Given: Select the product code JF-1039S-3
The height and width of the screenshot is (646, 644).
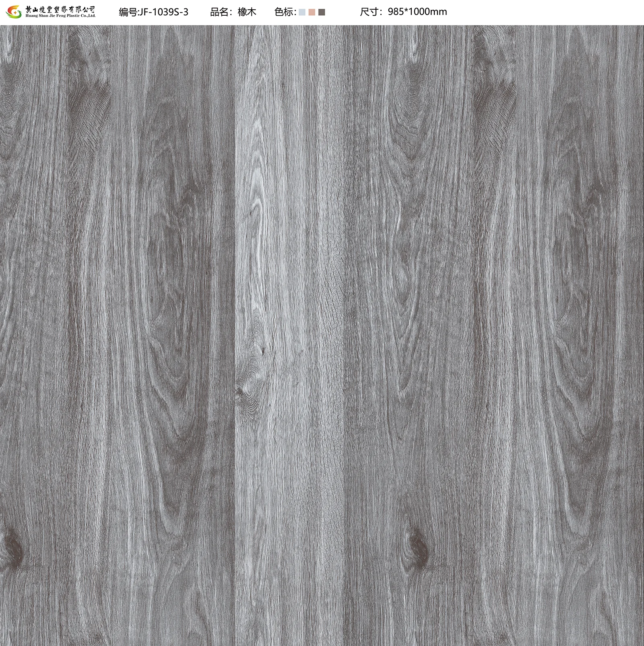Looking at the screenshot, I should pyautogui.click(x=163, y=12).
